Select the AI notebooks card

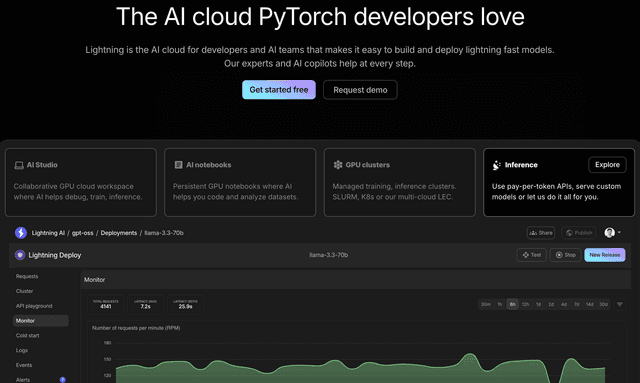pos(240,182)
